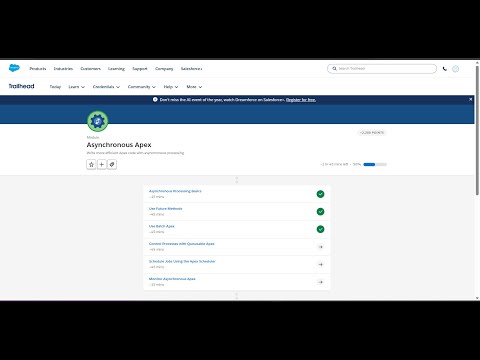Dismiss the announcement banner

pyautogui.click(x=470, y=99)
